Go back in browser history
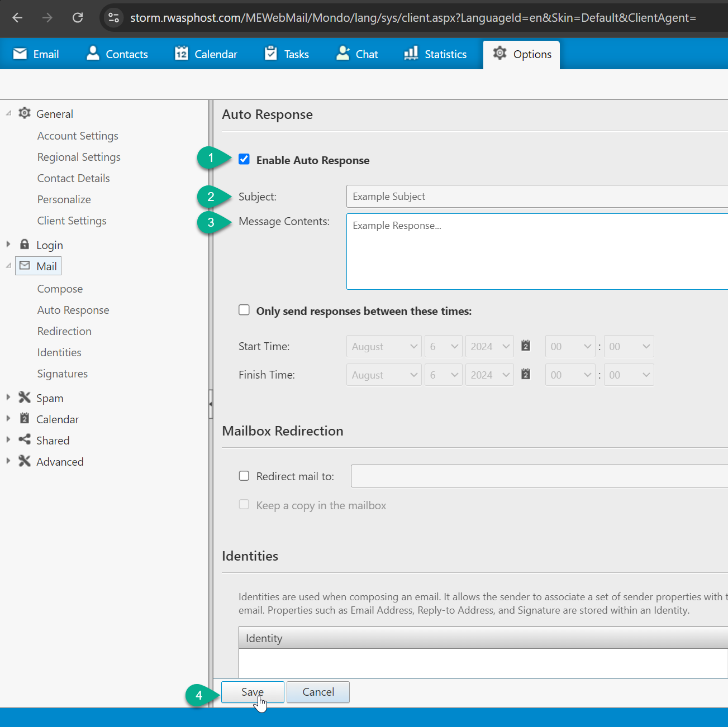Image resolution: width=728 pixels, height=727 pixels. (x=18, y=18)
